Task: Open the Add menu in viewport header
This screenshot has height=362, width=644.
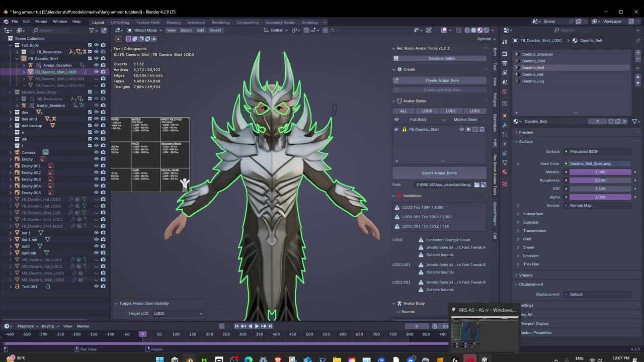Action: tap(201, 30)
